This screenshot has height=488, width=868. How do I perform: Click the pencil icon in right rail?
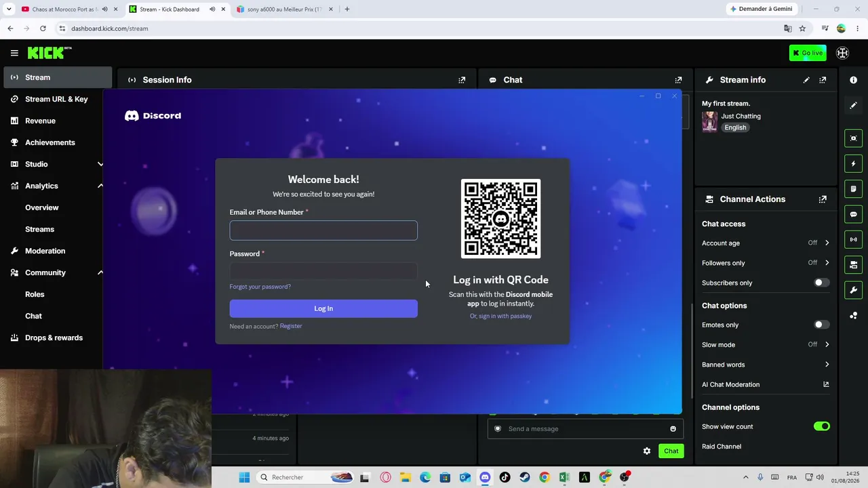pyautogui.click(x=853, y=106)
